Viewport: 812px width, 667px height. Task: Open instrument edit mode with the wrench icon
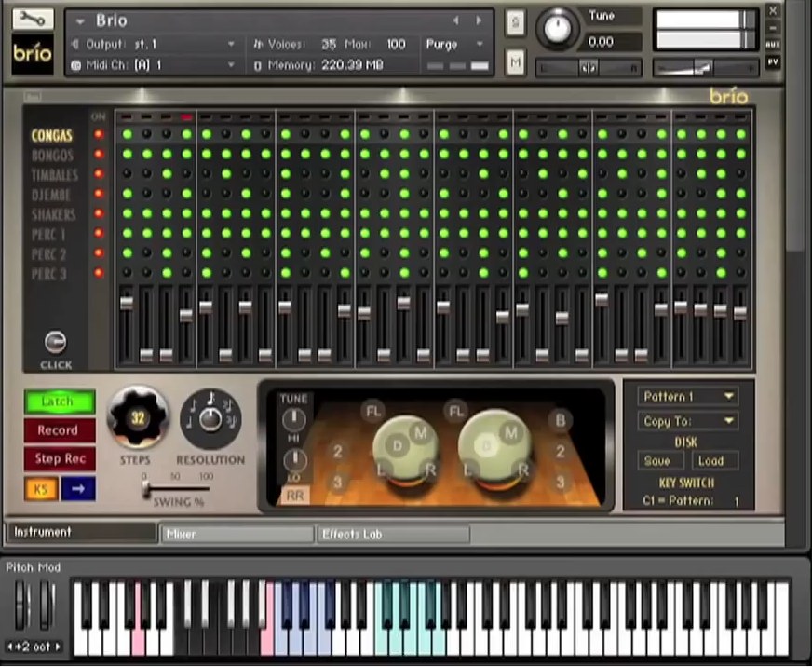tap(33, 20)
